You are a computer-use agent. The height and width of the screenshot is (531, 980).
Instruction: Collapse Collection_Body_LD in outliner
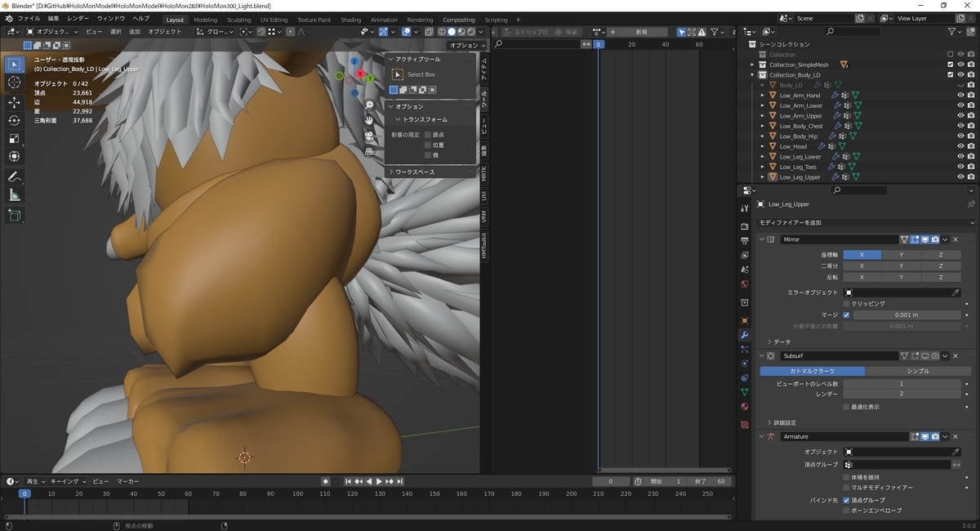pos(752,75)
